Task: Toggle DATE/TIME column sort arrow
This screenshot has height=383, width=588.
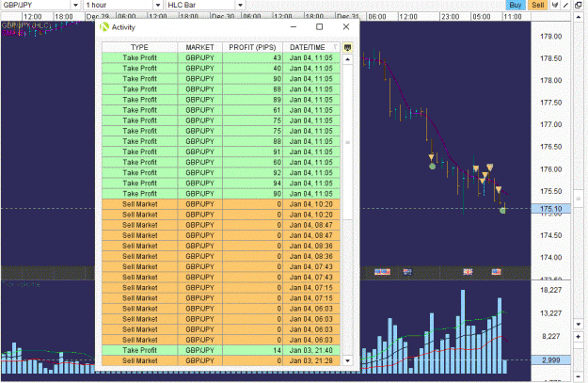Action: coord(336,47)
